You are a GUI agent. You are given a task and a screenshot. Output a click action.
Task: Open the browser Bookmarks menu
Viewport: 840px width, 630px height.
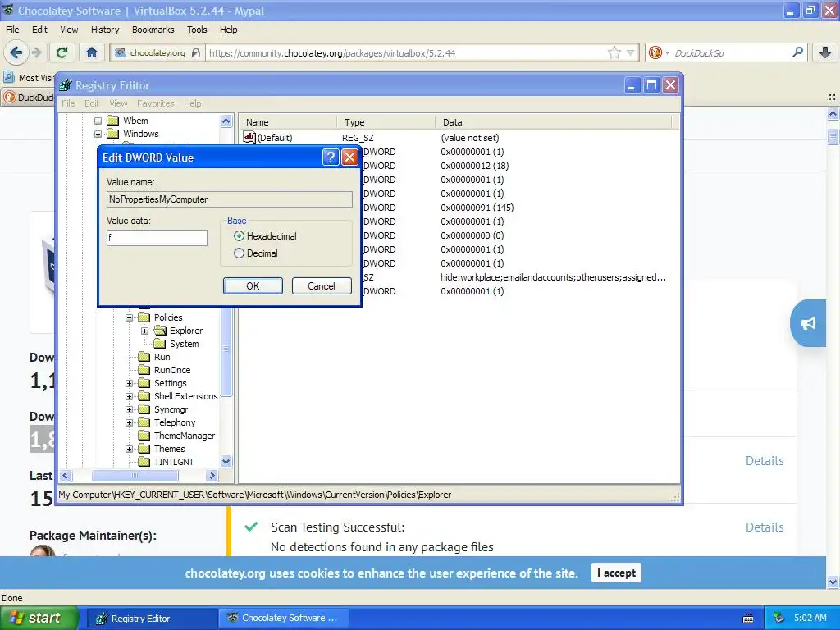(153, 30)
